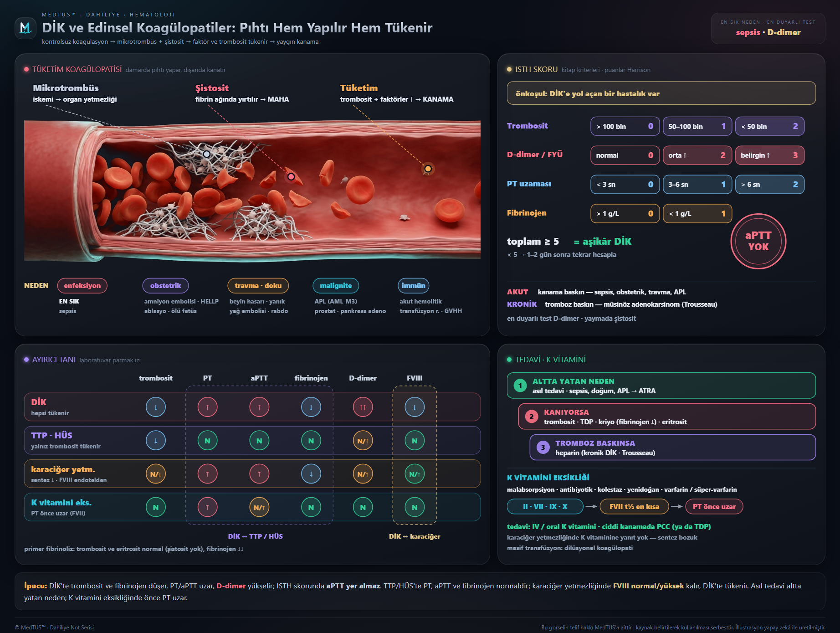
Task: Click karaciğer yetm. FVIII N/↑ circle
Action: coord(415,474)
